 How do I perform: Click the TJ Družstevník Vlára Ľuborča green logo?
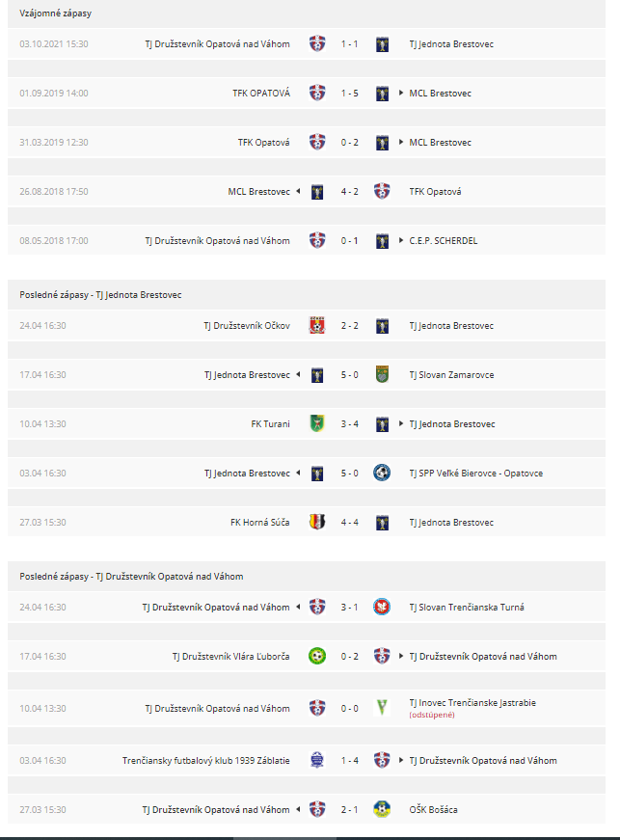coord(317,656)
